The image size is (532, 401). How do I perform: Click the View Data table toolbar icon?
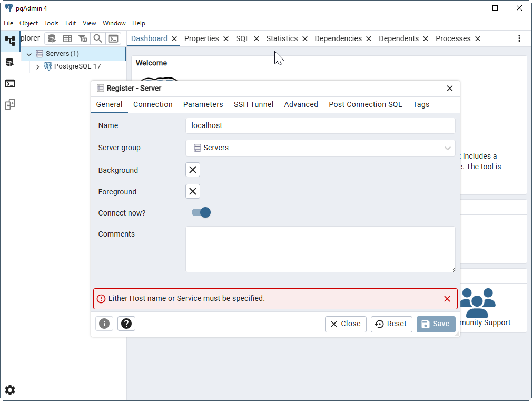[67, 38]
